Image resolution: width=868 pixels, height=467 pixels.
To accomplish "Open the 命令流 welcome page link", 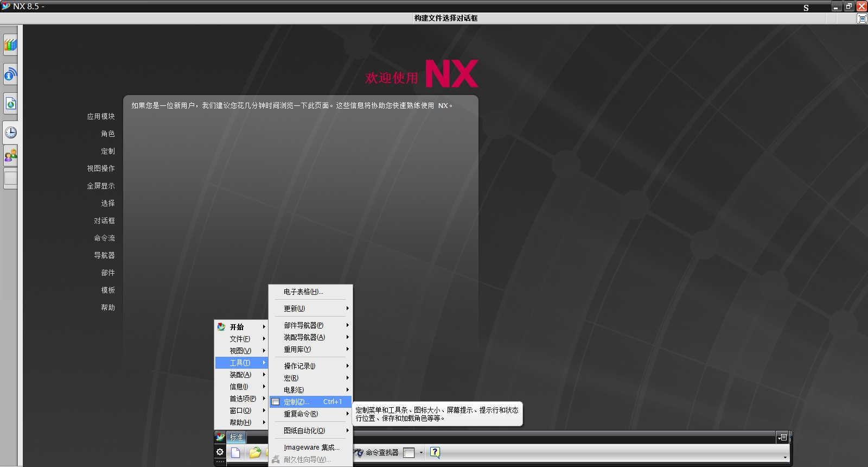I will [104, 238].
